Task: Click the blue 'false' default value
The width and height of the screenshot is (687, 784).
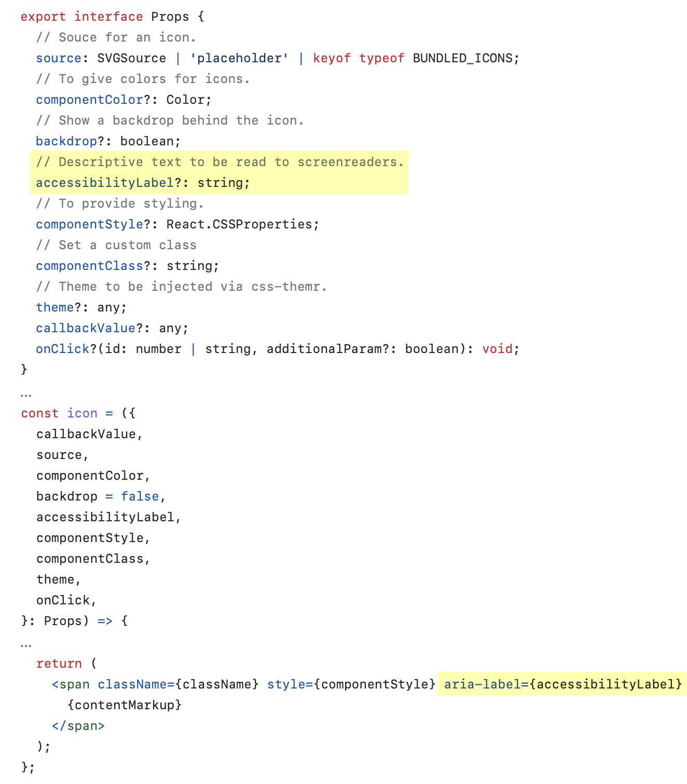Action: 140,496
